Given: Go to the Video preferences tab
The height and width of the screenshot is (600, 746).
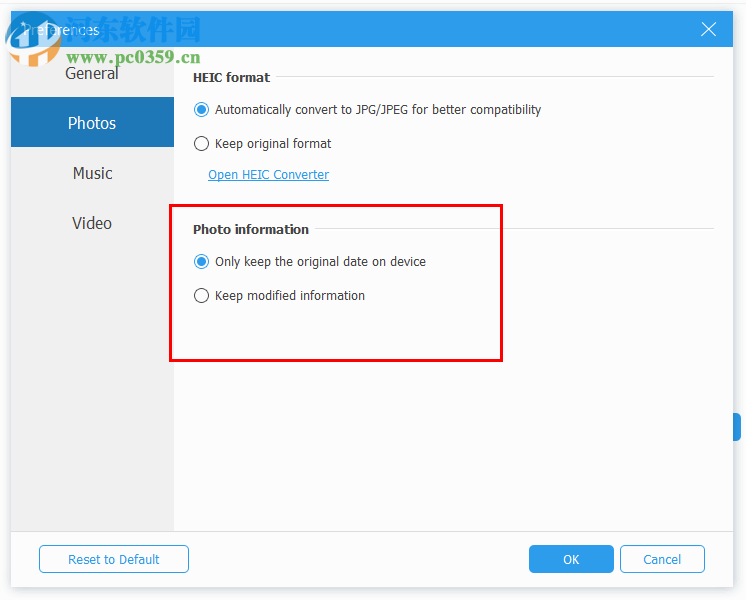Looking at the screenshot, I should 92,223.
